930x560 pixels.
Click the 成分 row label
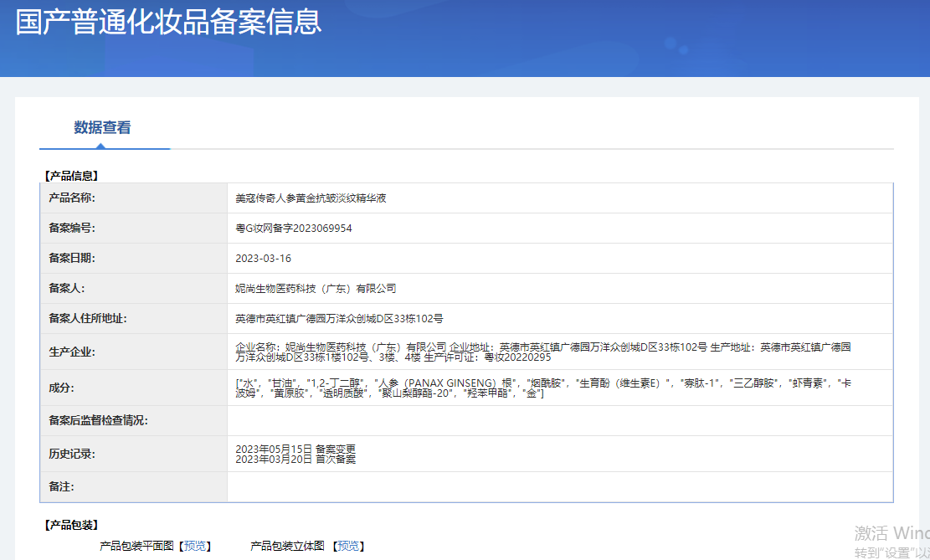61,388
